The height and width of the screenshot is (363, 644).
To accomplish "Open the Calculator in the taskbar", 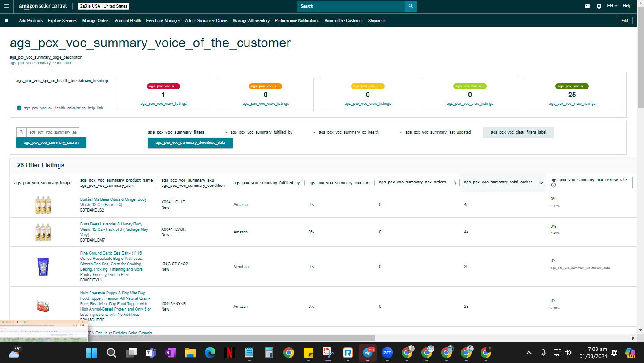I will [x=269, y=353].
